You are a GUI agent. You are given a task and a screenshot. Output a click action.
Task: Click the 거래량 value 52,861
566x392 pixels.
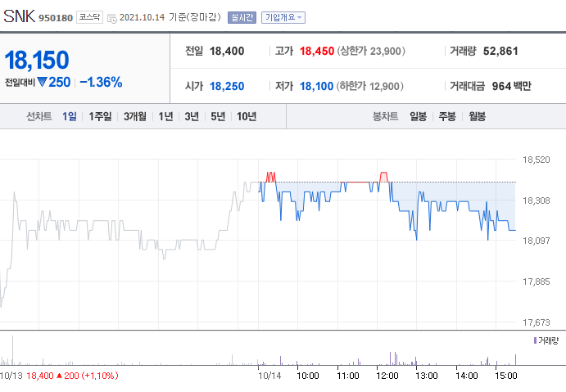click(x=500, y=52)
